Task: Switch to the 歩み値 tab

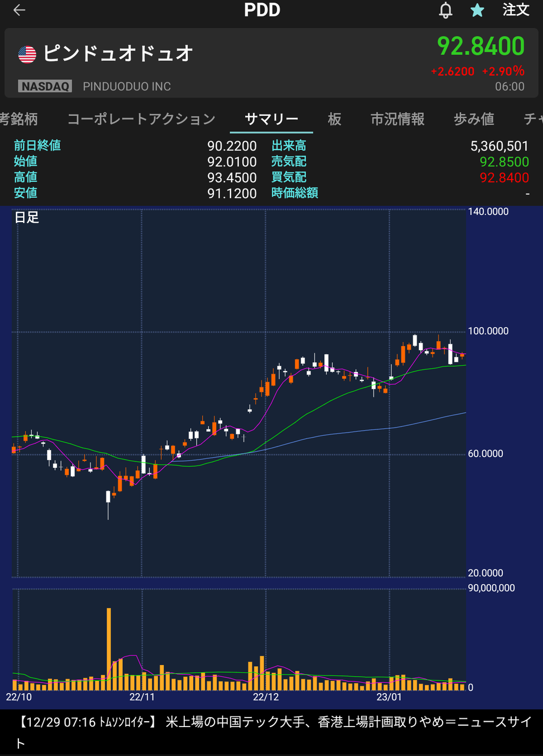Action: pyautogui.click(x=474, y=119)
